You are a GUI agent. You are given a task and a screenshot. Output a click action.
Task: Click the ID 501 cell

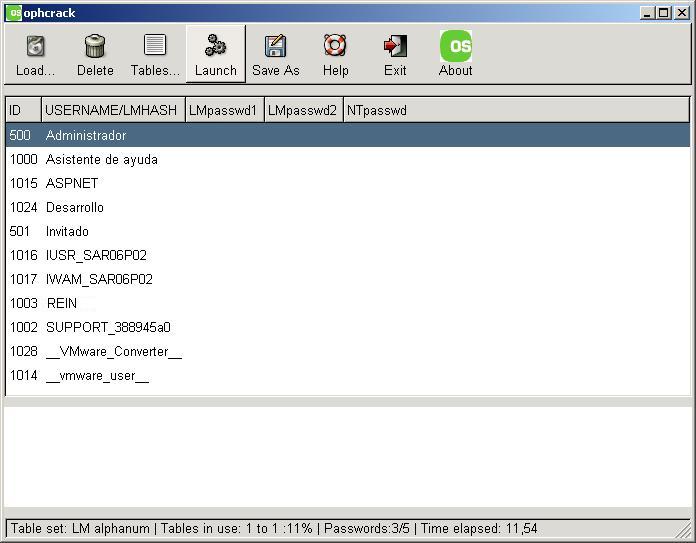20,231
